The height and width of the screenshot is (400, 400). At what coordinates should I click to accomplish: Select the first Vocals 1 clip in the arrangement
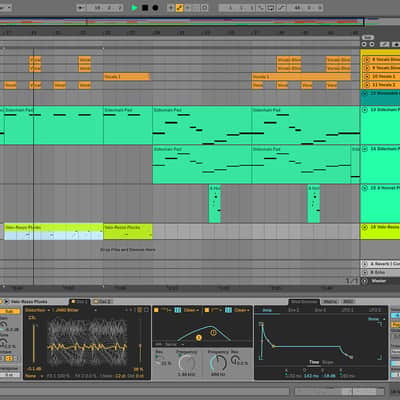(127, 77)
